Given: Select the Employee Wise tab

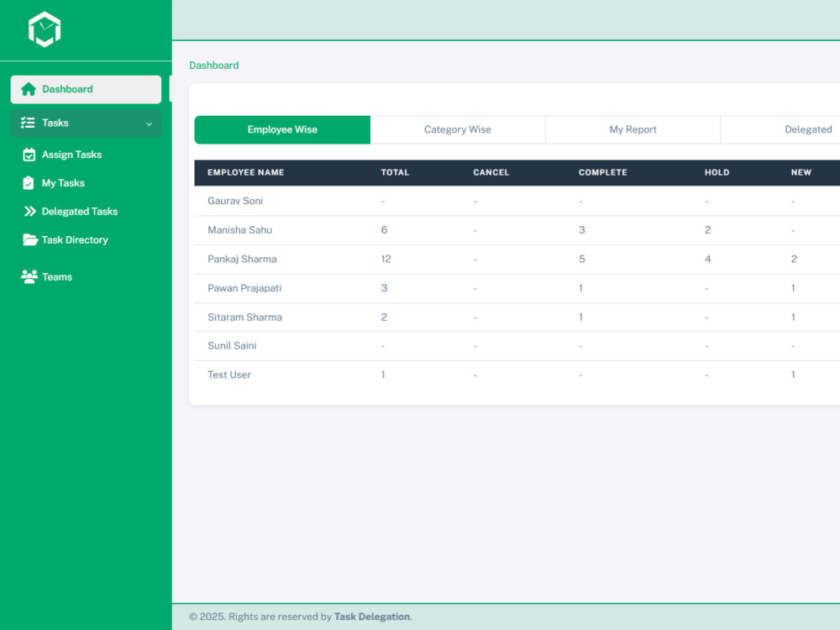Looking at the screenshot, I should point(282,129).
